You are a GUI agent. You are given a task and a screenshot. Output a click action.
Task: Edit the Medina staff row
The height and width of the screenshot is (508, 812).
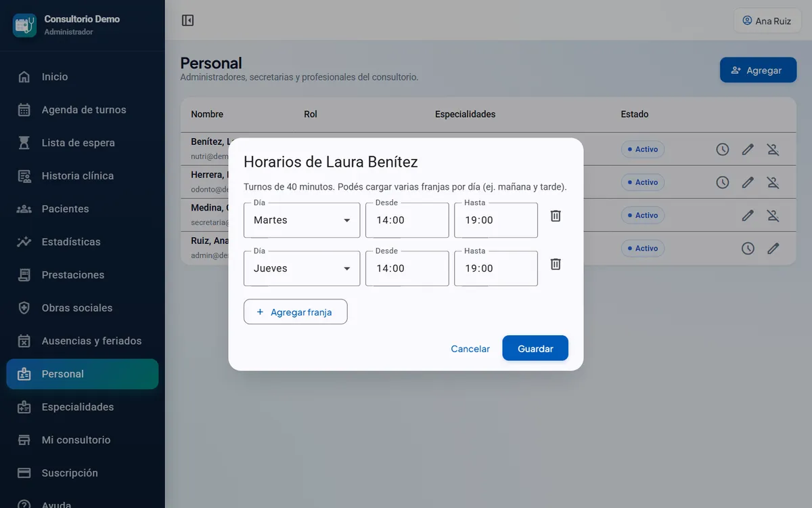(748, 215)
